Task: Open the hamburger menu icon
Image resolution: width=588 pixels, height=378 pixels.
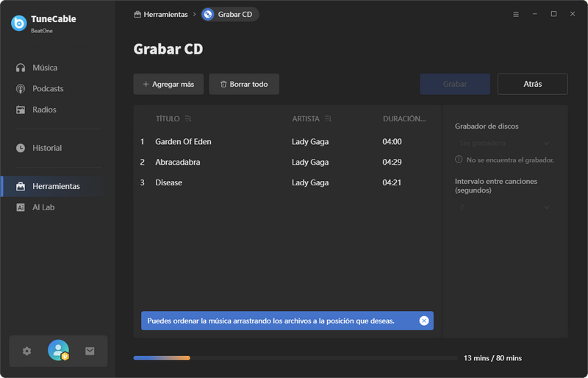Action: (515, 14)
